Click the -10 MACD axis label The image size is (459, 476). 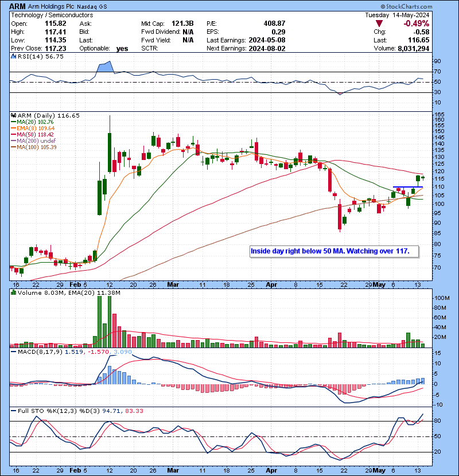pos(438,405)
